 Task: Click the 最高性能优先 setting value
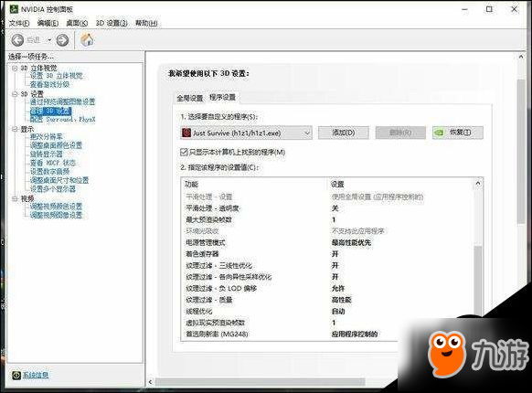[x=351, y=243]
